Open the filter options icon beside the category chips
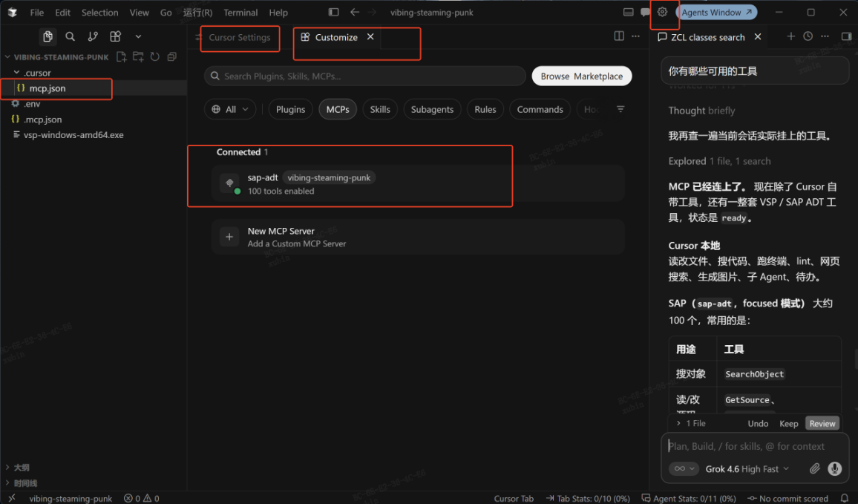858x504 pixels. [620, 109]
